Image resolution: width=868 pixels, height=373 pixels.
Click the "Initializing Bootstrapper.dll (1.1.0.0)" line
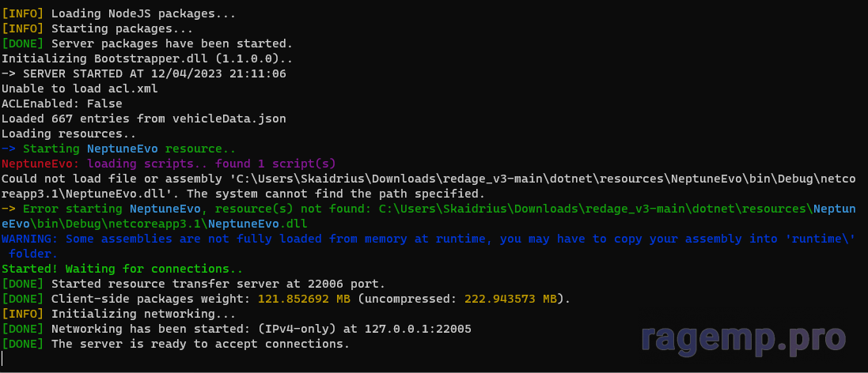[x=146, y=58]
